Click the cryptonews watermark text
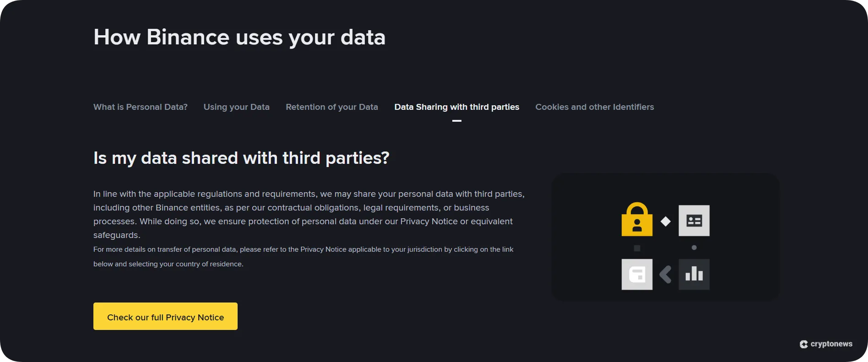This screenshot has width=868, height=362. [831, 344]
